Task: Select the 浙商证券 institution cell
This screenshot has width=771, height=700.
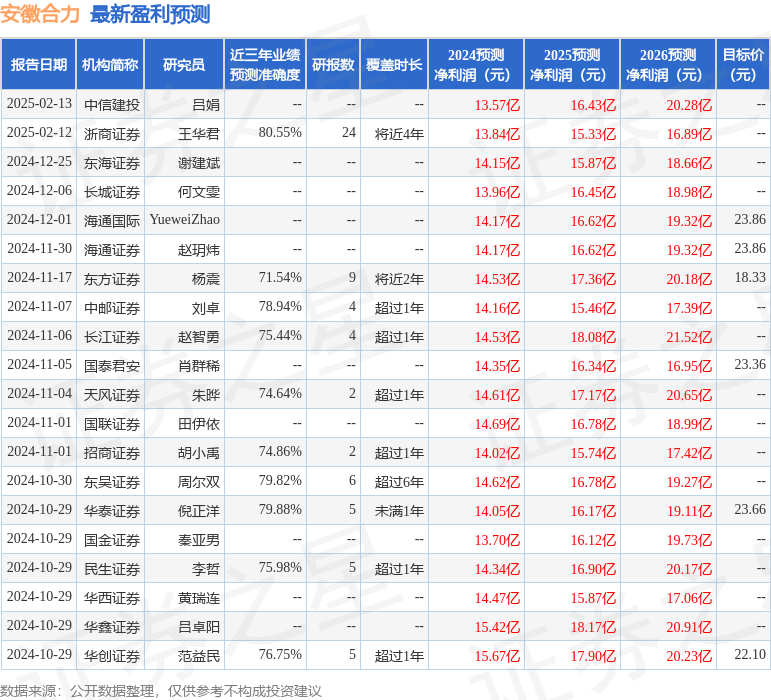Action: pyautogui.click(x=112, y=133)
